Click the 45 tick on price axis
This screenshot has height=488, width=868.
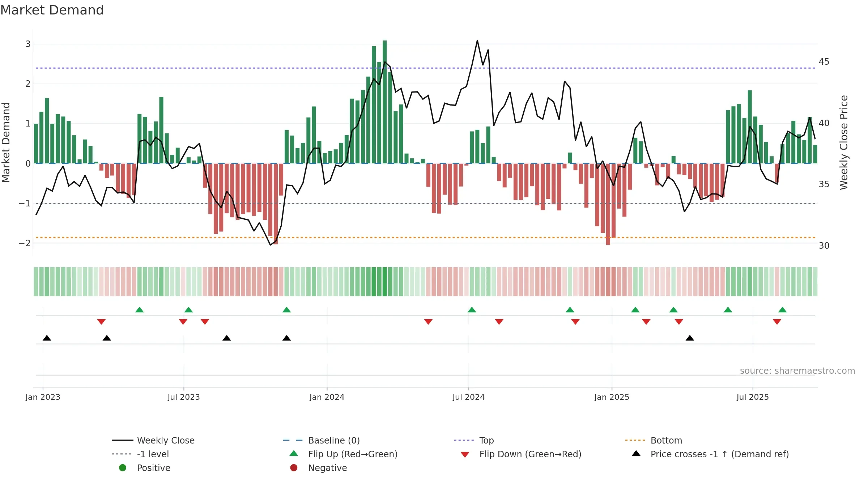point(824,62)
